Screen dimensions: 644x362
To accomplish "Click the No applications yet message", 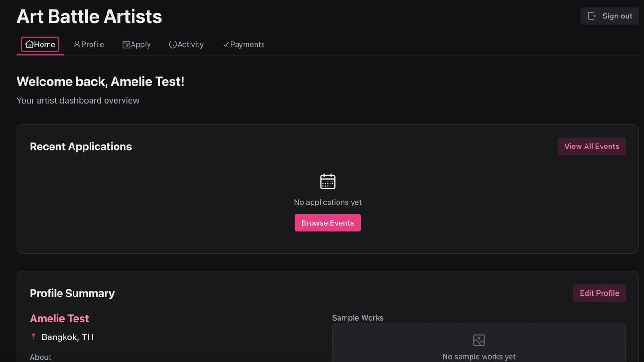I will (328, 202).
